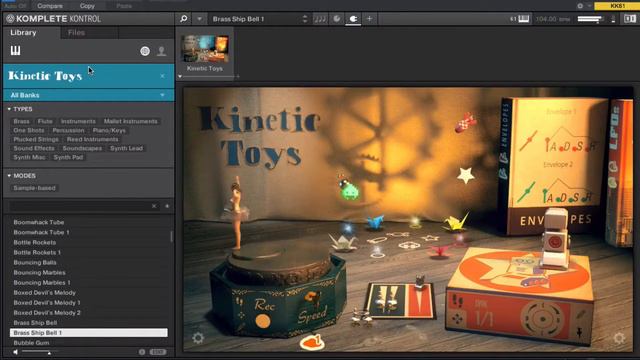Toggle the panel layout icon at top right
Viewport: 640px width, 360px height.
pyautogui.click(x=630, y=19)
